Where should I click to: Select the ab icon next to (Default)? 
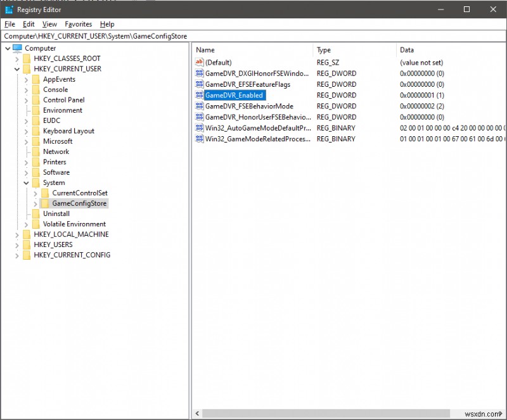pyautogui.click(x=200, y=62)
